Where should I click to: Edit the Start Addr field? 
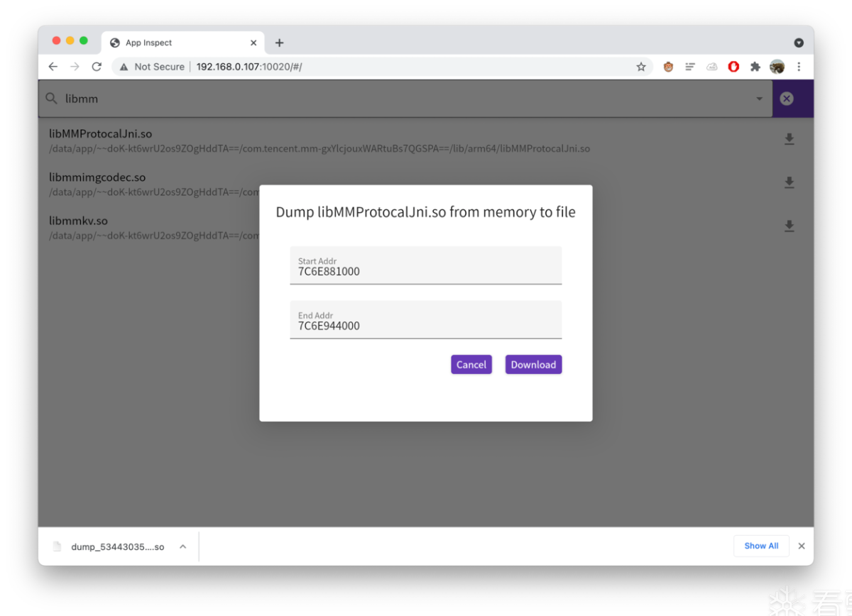click(x=426, y=265)
